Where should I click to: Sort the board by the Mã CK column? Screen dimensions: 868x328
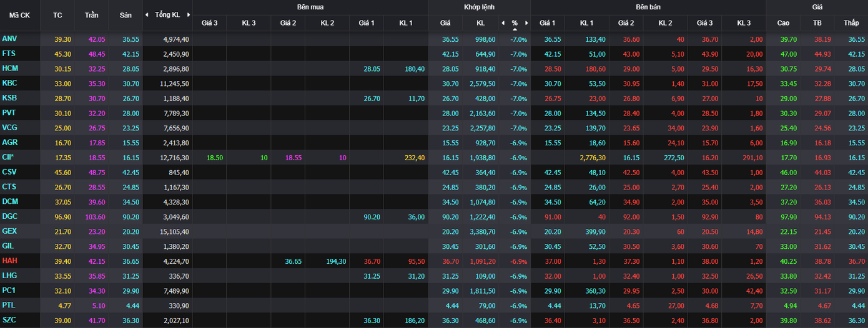tap(19, 14)
